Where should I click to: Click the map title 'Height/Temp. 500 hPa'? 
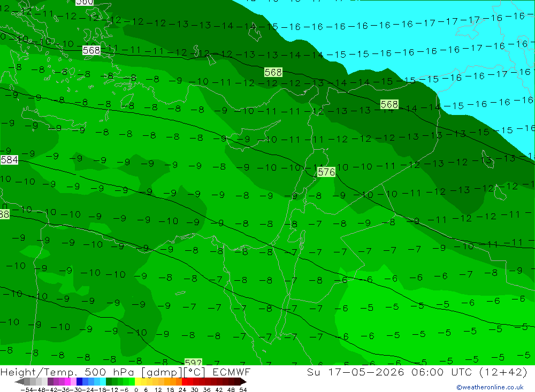pos(67,372)
